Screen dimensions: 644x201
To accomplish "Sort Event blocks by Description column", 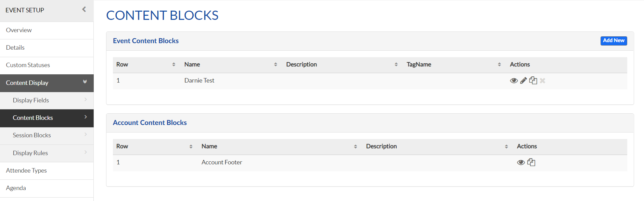I will pyautogui.click(x=396, y=64).
